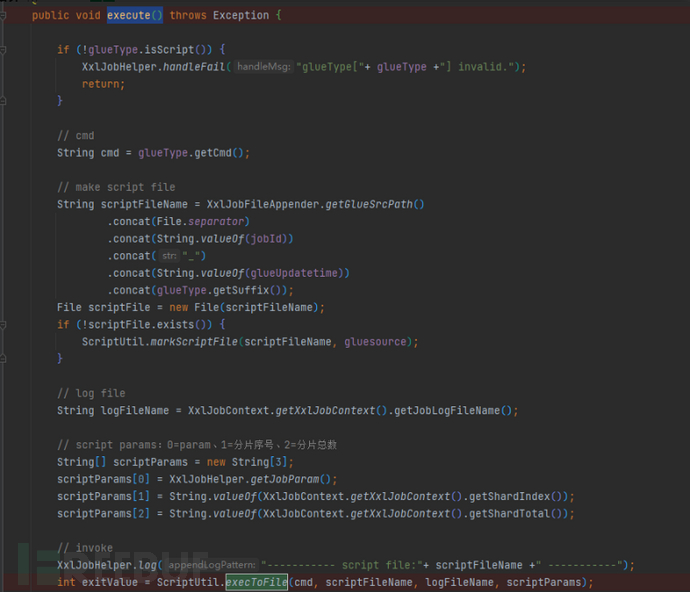This screenshot has height=592, width=690.
Task: Click the XxlJobFileAppender class reference
Action: [x=263, y=204]
